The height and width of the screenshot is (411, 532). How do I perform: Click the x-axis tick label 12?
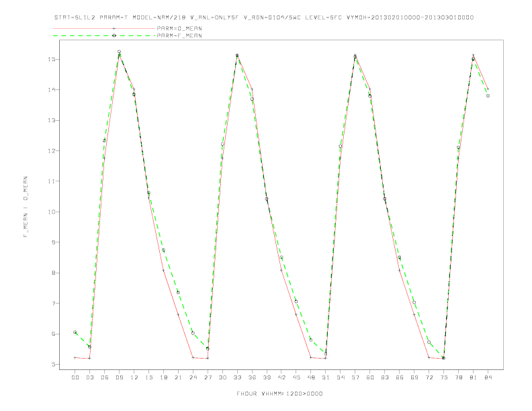point(134,377)
